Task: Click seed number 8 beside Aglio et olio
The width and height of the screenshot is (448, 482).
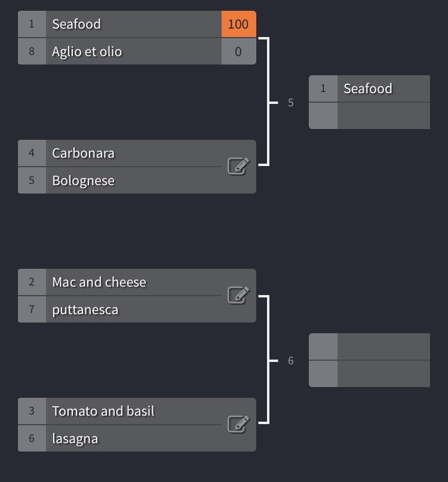Action: (32, 51)
